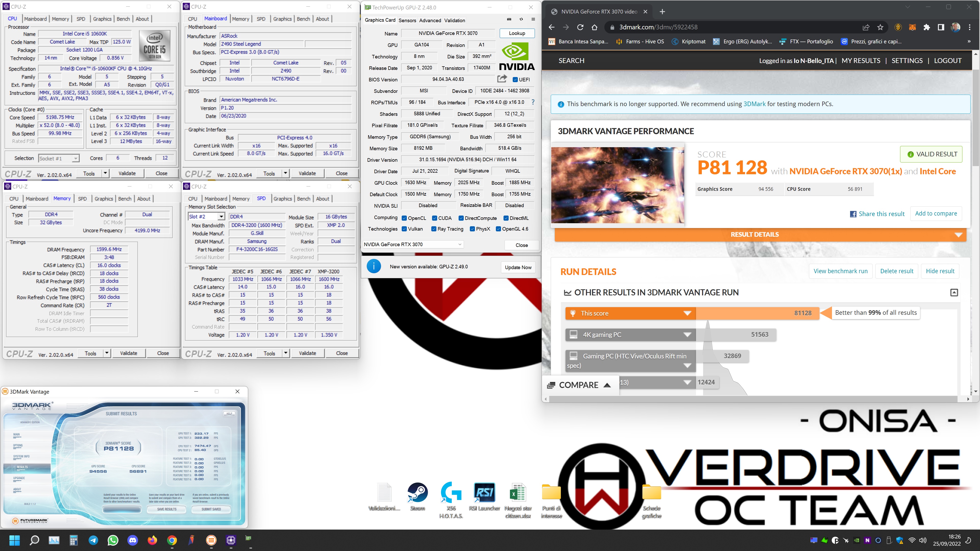Open Tools dropdown arrow in Memory tab window
Viewport: 980px width, 551px height.
tap(107, 353)
